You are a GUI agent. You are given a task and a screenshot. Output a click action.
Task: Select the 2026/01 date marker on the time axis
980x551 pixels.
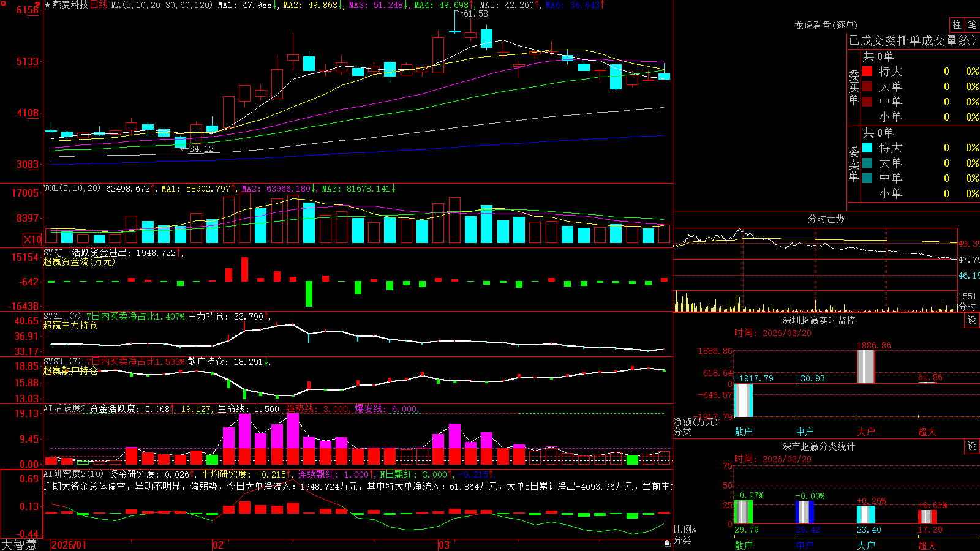coord(69,545)
